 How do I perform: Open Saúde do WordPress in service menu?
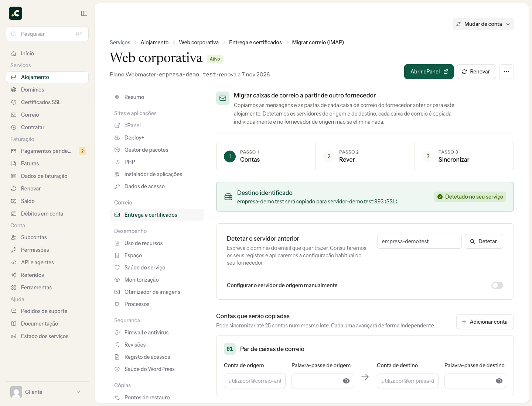pos(157,369)
